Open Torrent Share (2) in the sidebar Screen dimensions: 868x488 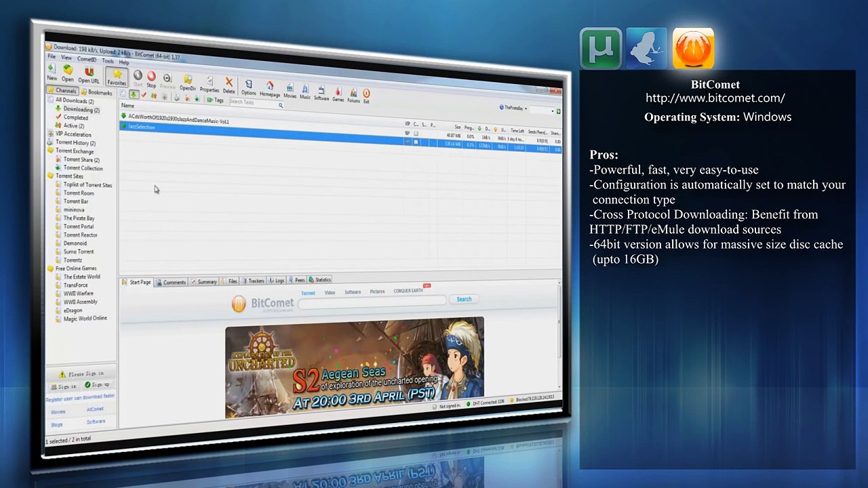tap(78, 159)
